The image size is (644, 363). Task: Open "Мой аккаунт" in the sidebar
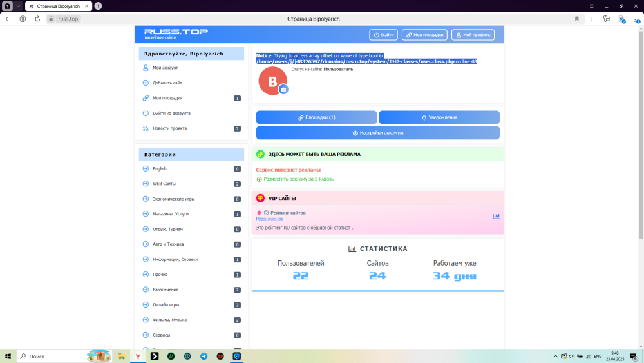pyautogui.click(x=165, y=68)
